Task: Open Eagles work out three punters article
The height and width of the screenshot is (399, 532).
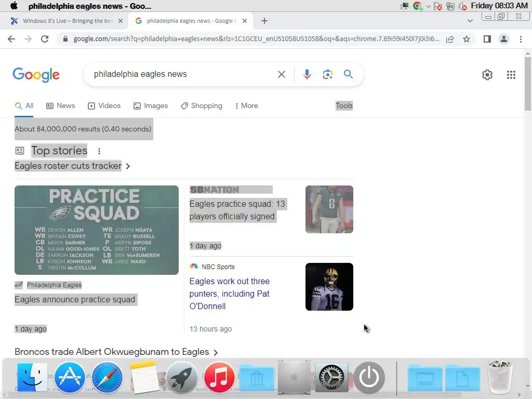Action: (230, 294)
